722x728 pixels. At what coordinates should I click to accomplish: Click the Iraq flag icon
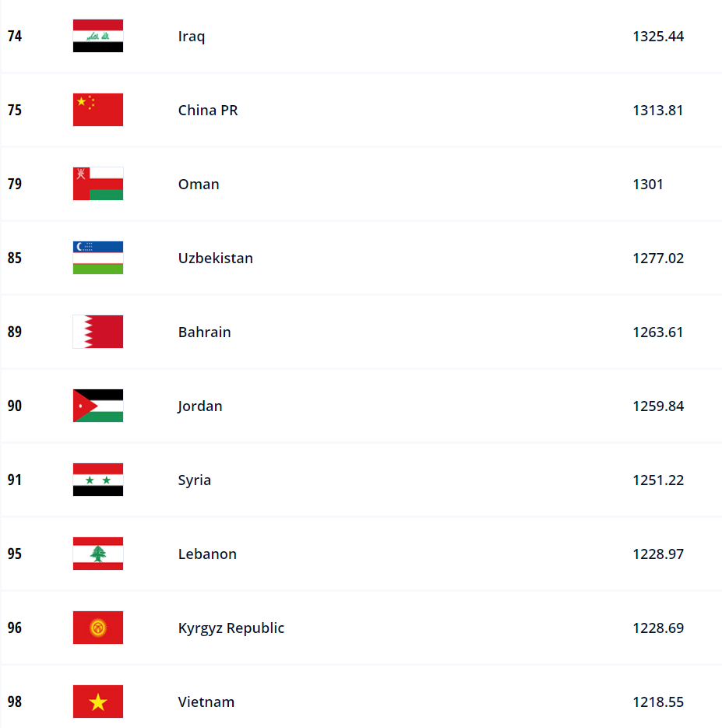point(98,36)
